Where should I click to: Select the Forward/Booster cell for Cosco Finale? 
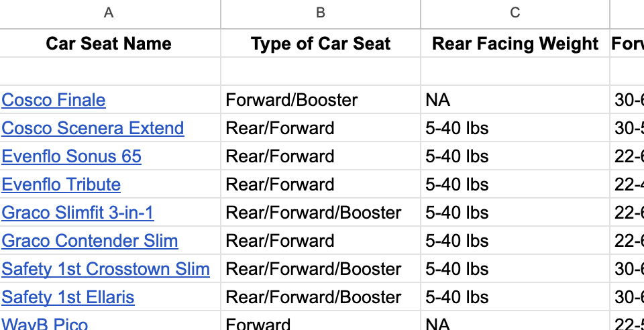(321, 100)
